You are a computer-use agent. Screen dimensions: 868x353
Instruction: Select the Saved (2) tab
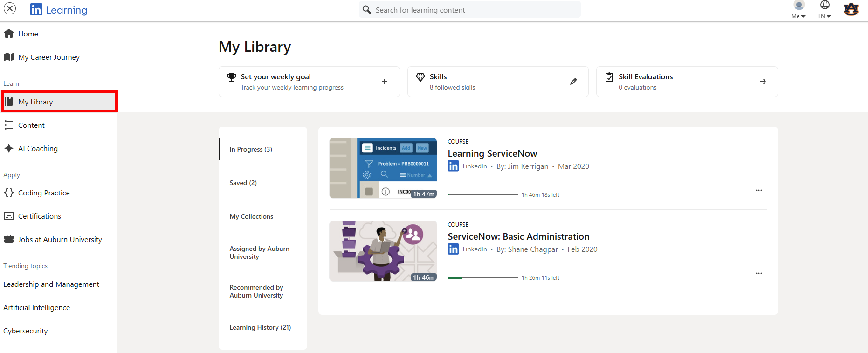coord(243,183)
